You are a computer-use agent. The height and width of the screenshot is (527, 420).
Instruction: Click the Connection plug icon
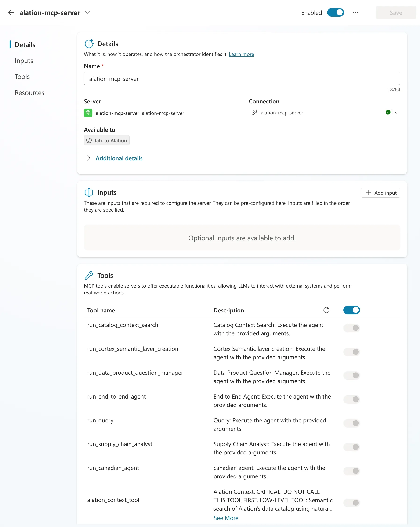(x=254, y=113)
